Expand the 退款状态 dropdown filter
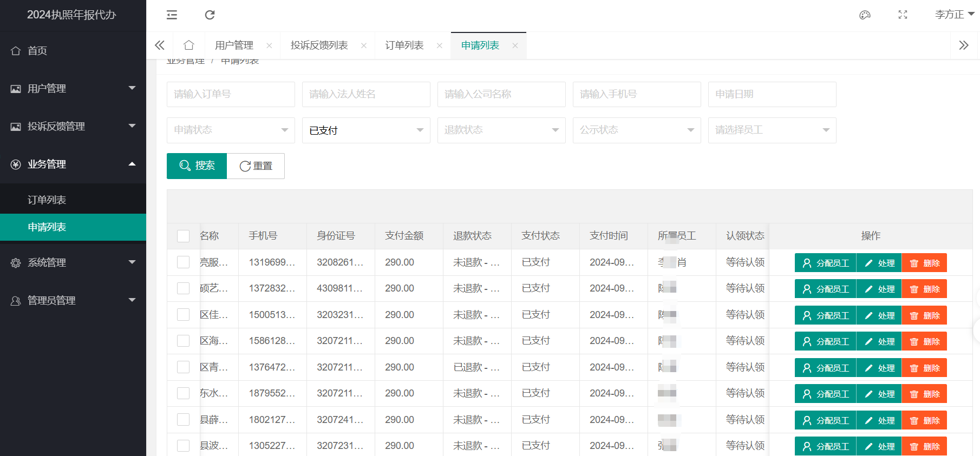The height and width of the screenshot is (456, 980). coord(501,130)
